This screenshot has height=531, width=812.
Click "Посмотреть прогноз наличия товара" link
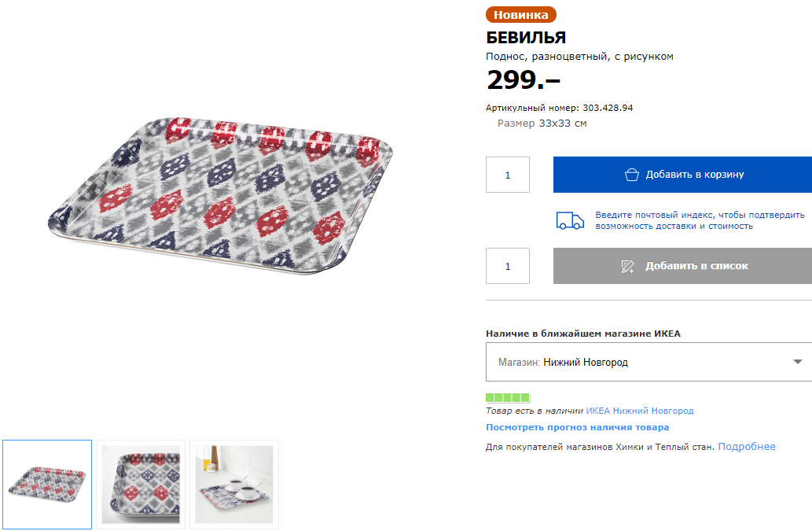point(577,427)
